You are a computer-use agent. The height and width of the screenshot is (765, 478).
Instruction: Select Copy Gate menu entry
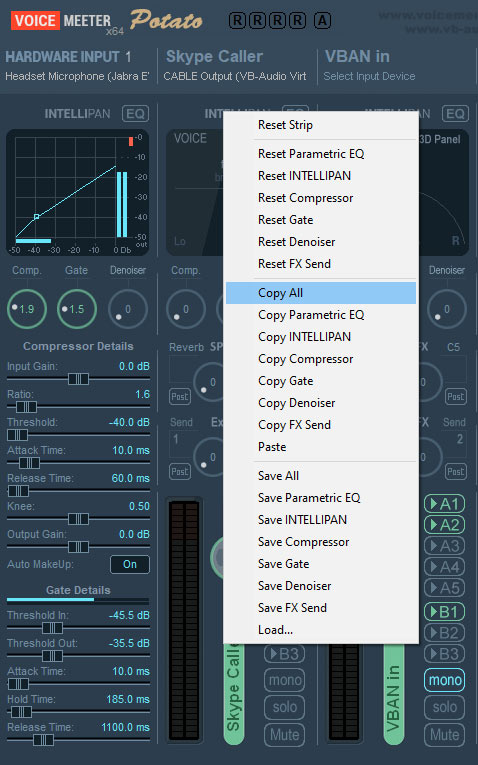[321, 381]
